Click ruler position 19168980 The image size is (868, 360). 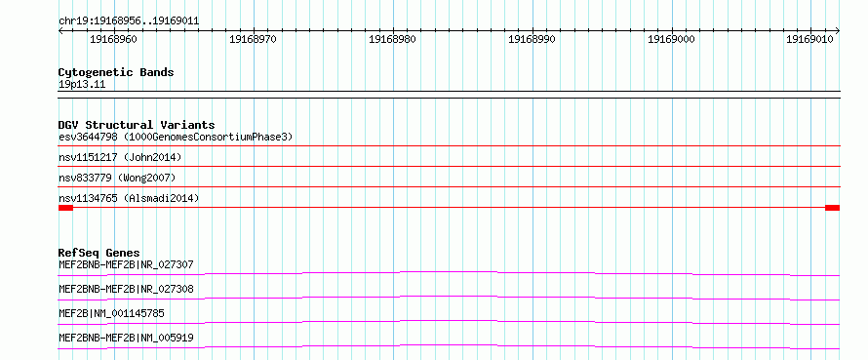coord(393,39)
